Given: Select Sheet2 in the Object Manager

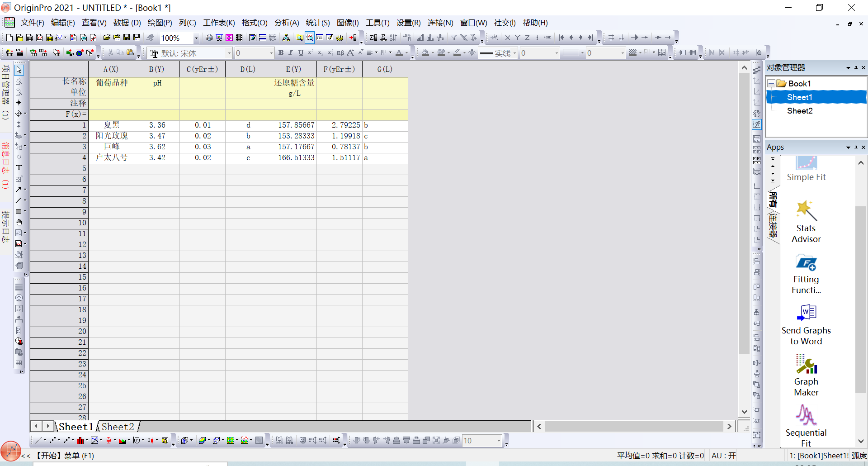Looking at the screenshot, I should click(x=799, y=111).
